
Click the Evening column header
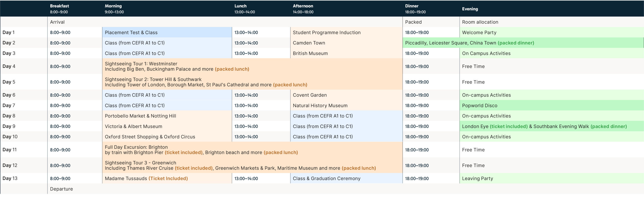coord(470,9)
